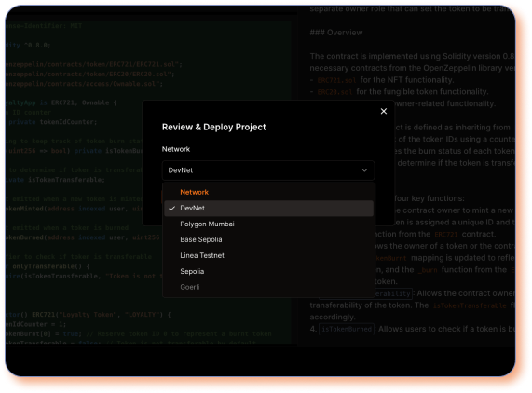532x393 pixels.
Task: Close the Review & Deploy Project dialog
Action: [383, 111]
